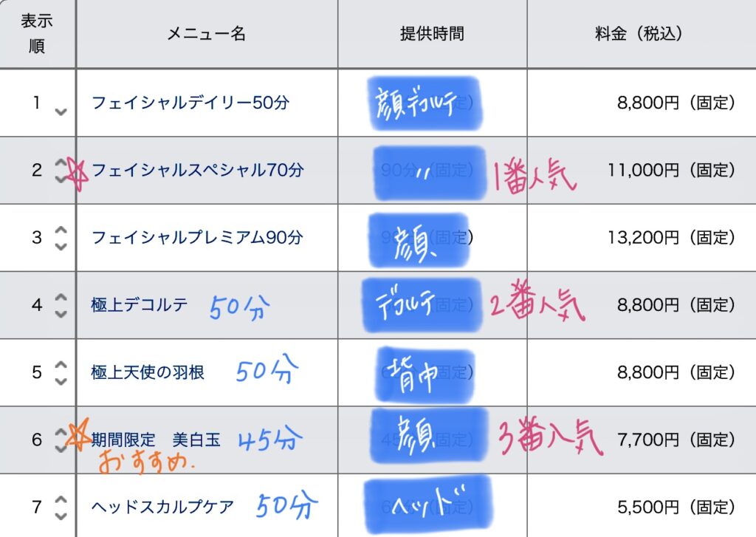Open フェイシャルプレミアム90分 menu link
The height and width of the screenshot is (537, 756).
tap(197, 237)
